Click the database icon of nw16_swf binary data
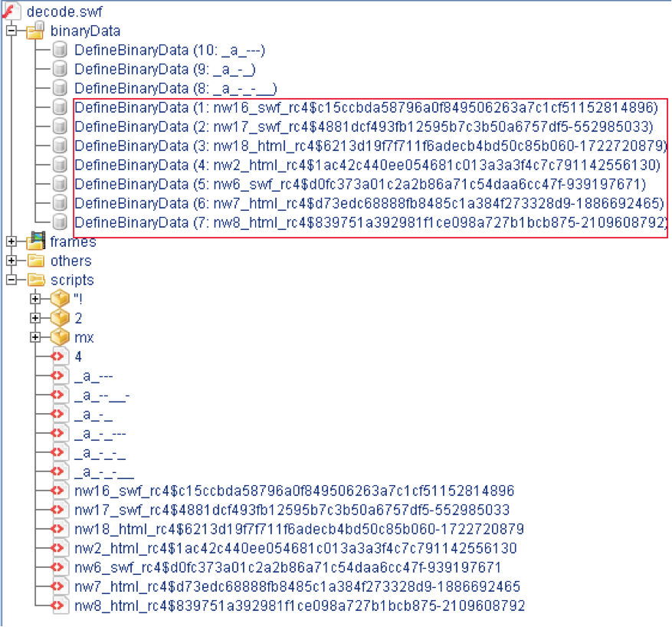 click(x=60, y=107)
